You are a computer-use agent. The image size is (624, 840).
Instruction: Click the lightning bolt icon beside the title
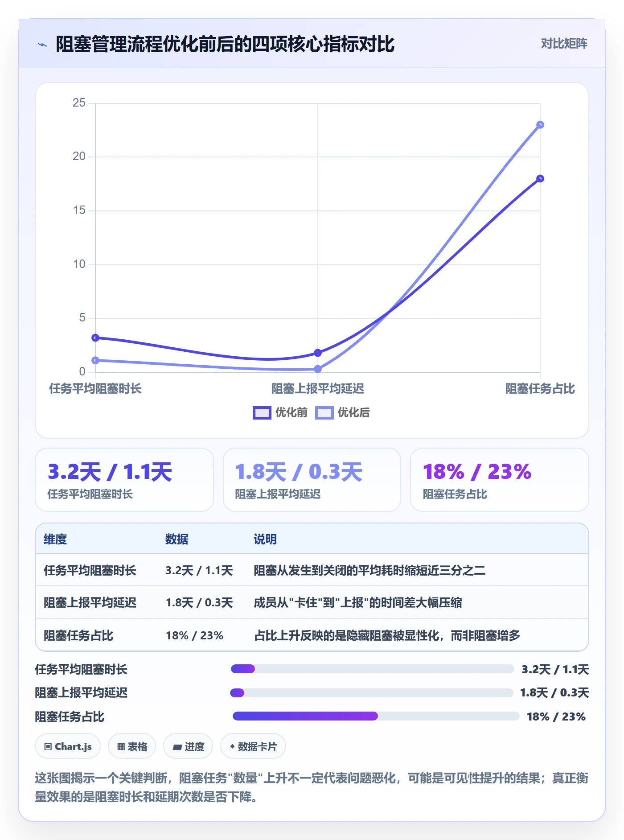(42, 45)
